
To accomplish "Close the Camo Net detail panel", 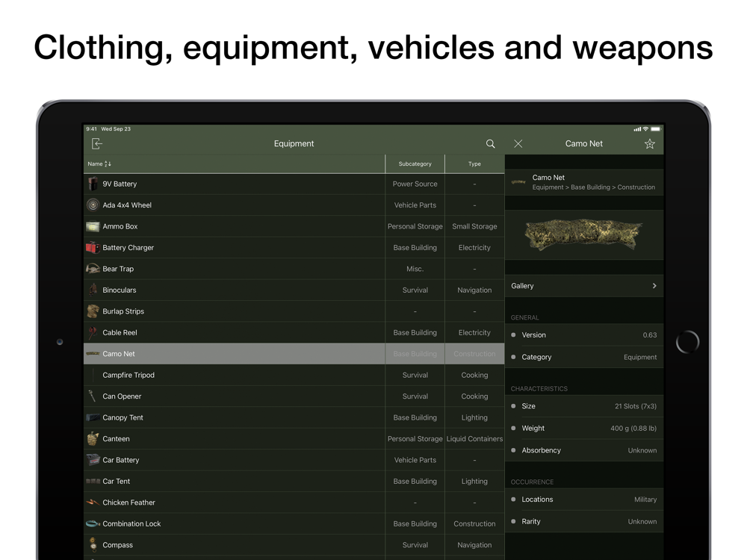I will coord(518,143).
